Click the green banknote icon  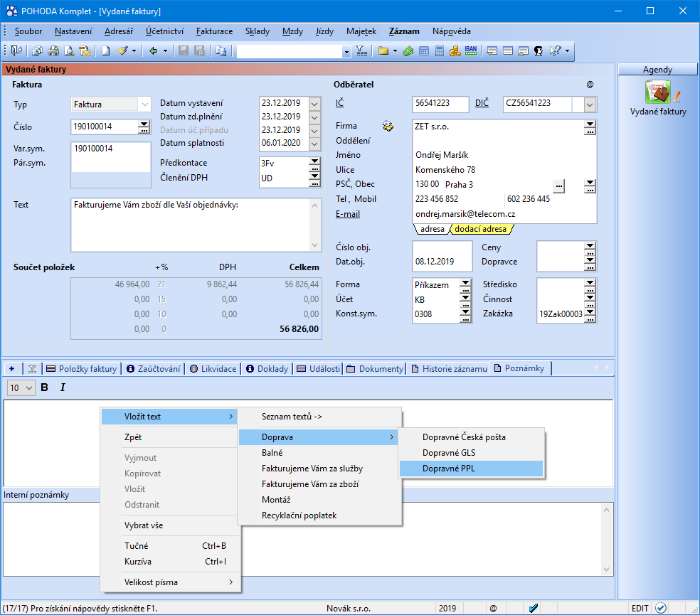pos(408,51)
